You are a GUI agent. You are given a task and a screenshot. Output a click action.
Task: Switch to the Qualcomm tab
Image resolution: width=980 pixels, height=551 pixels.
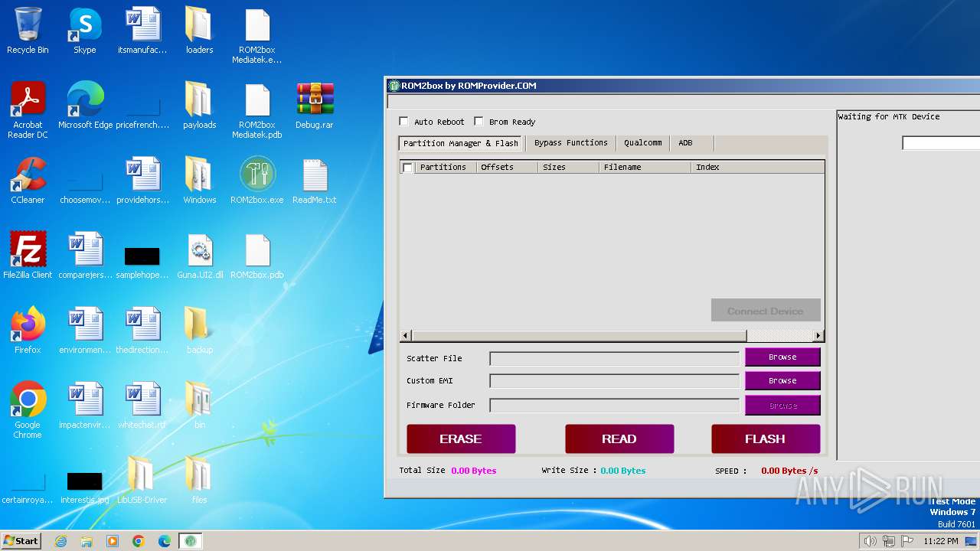[642, 143]
